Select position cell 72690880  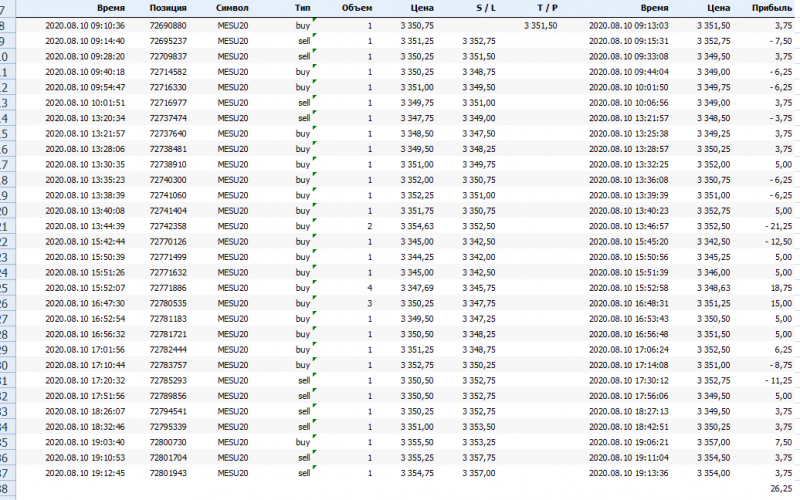pos(168,26)
